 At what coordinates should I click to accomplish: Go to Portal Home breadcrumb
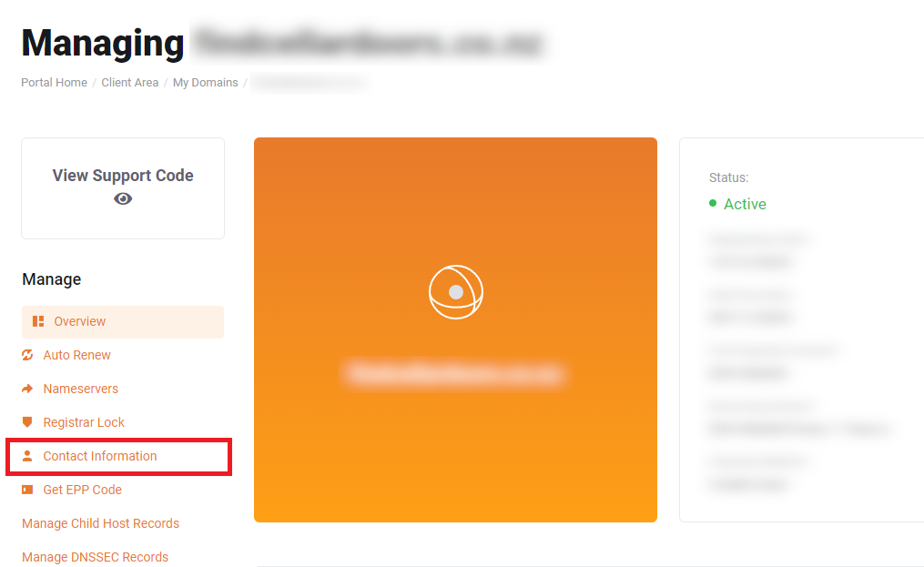coord(55,83)
